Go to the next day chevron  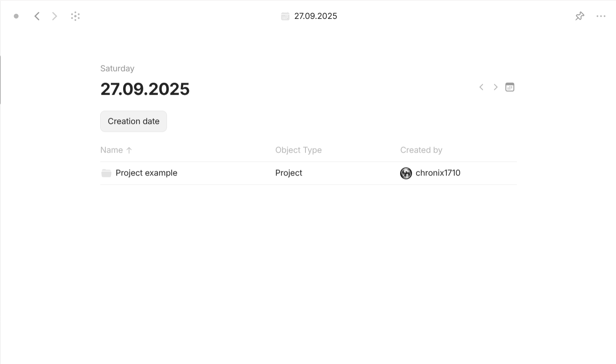(x=496, y=87)
